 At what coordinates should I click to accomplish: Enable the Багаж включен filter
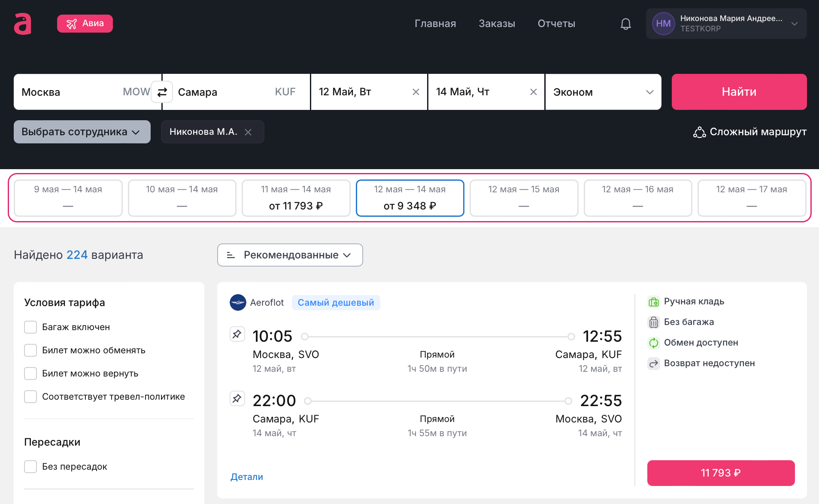click(30, 327)
